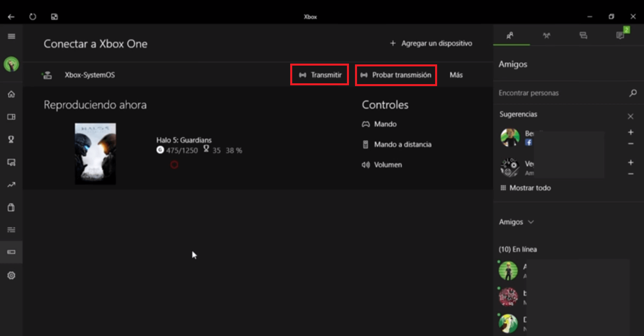Click the red record circle under Halo 5
Screen dimensions: 644x336
174,165
